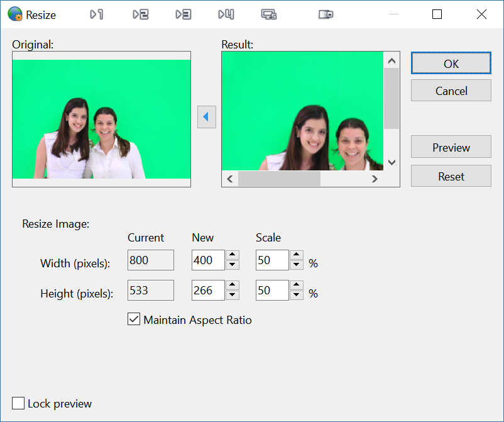Decrease height scale percent down arrow

pyautogui.click(x=297, y=294)
